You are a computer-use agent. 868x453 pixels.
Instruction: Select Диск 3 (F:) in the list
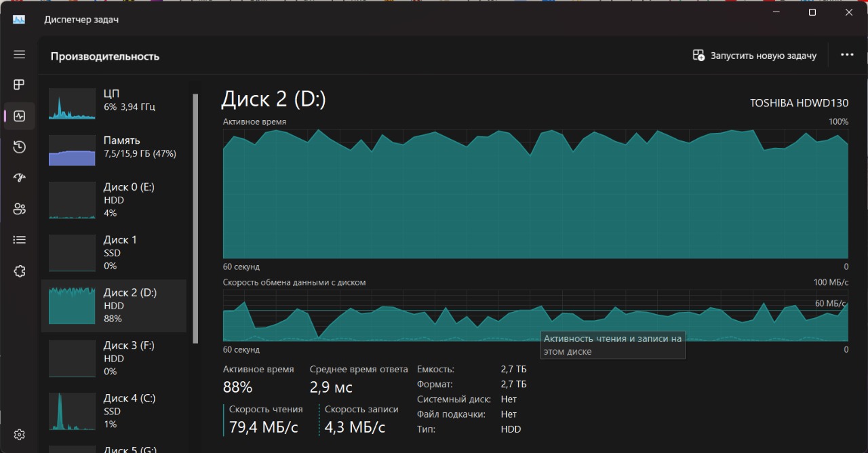(x=114, y=358)
